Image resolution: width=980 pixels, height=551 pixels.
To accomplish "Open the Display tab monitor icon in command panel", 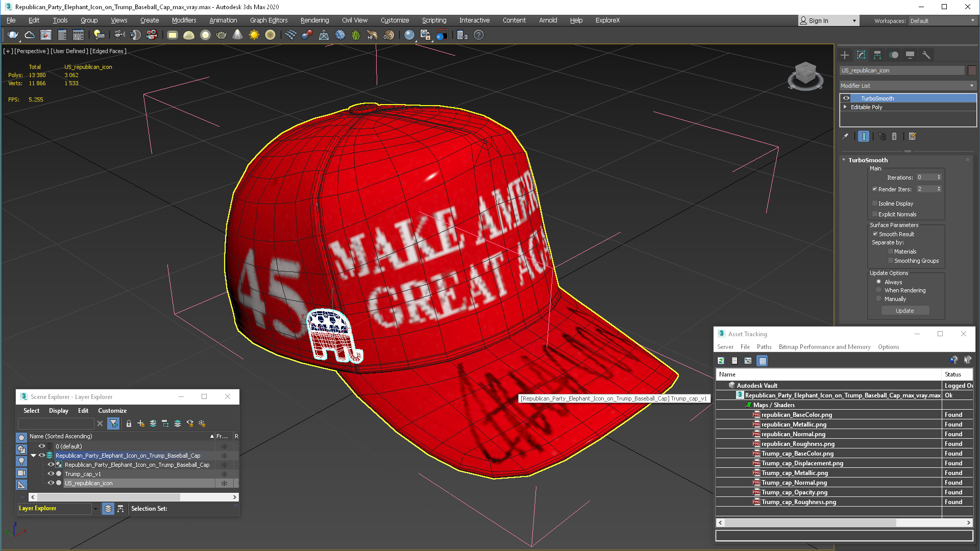I will 910,55.
